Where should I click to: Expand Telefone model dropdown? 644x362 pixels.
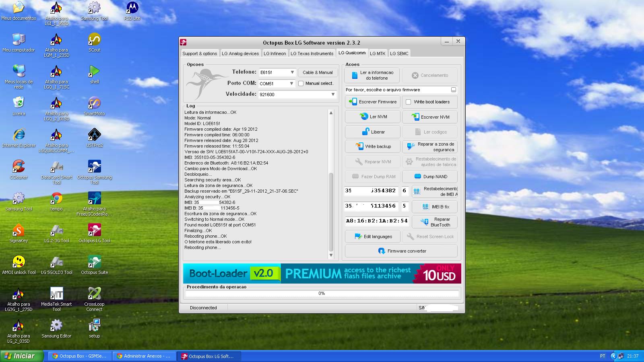(x=292, y=72)
